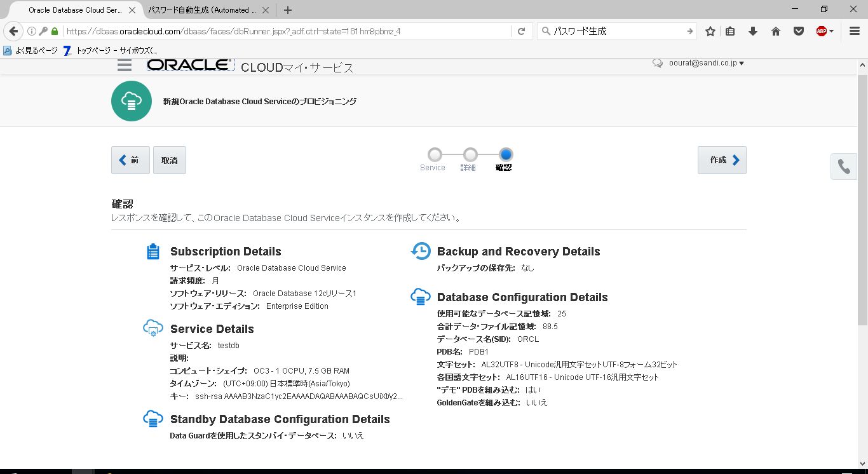The width and height of the screenshot is (868, 474).
Task: Open the Oracle navigation hamburger menu
Action: pyautogui.click(x=125, y=65)
